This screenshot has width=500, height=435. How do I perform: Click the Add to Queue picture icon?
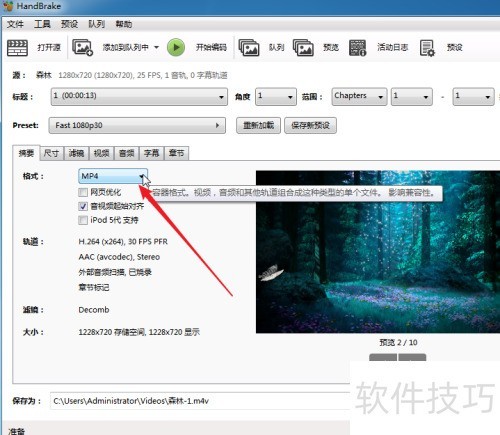point(83,48)
